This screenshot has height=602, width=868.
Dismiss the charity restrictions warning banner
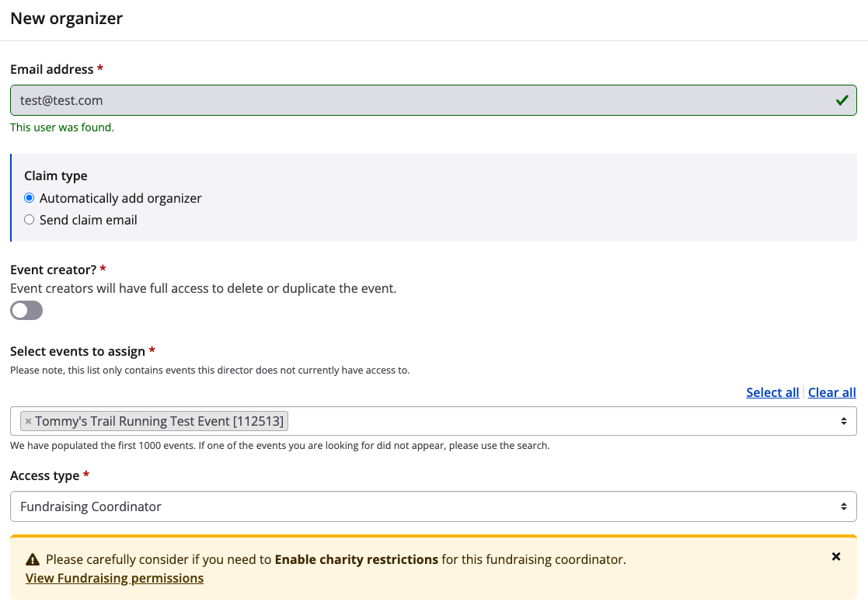tap(836, 556)
